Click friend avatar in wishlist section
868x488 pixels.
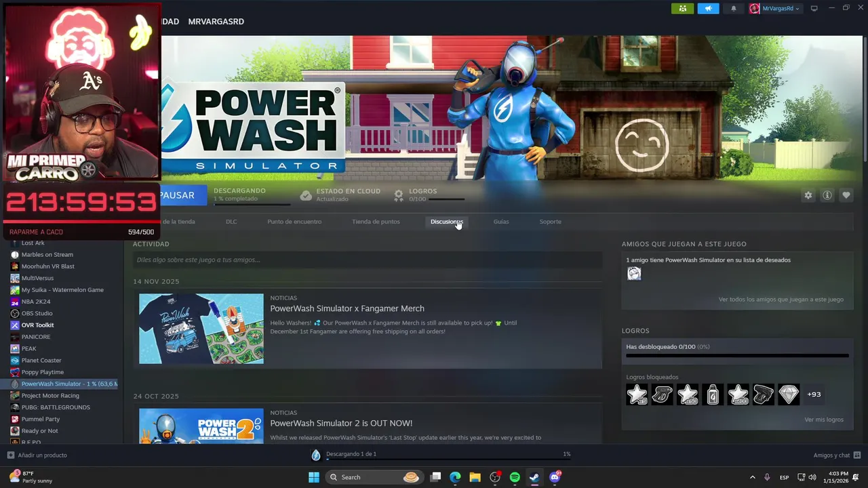(x=634, y=273)
